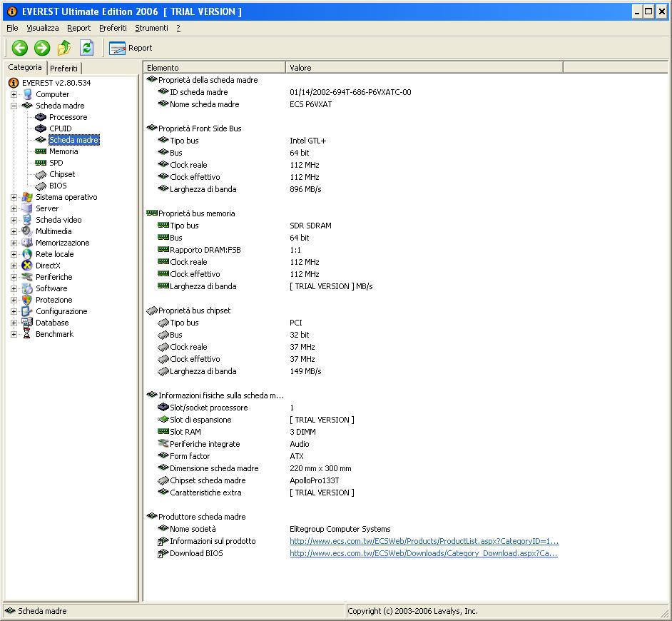Expand the Multimedia tree node

tap(14, 231)
